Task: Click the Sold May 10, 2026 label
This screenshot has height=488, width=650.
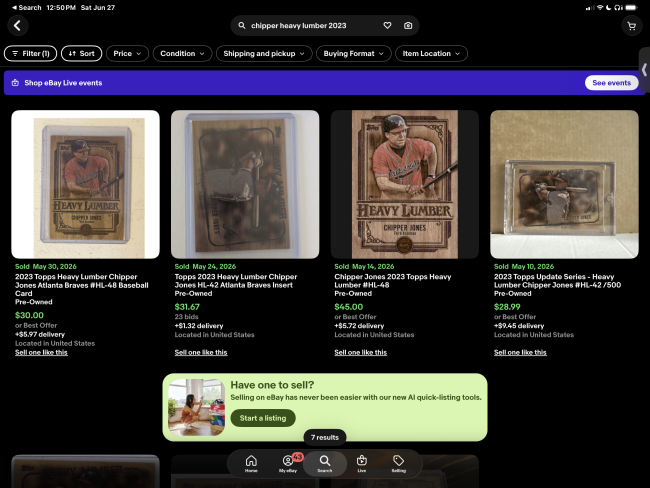Action: click(524, 267)
